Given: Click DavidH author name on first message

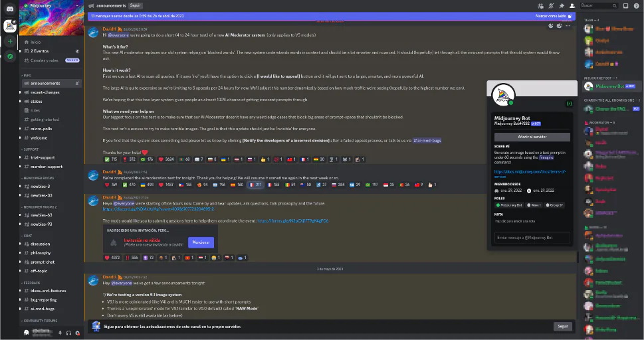Looking at the screenshot, I should (x=109, y=29).
